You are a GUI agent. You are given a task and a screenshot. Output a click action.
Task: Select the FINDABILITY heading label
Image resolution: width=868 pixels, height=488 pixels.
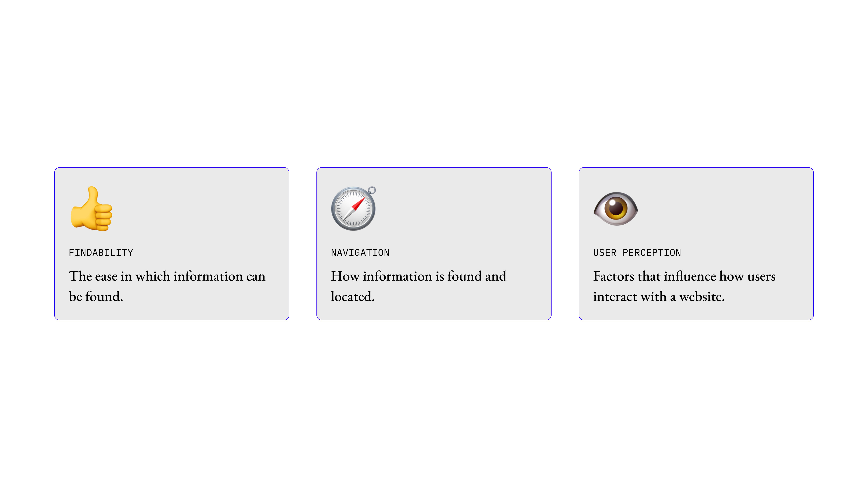101,253
